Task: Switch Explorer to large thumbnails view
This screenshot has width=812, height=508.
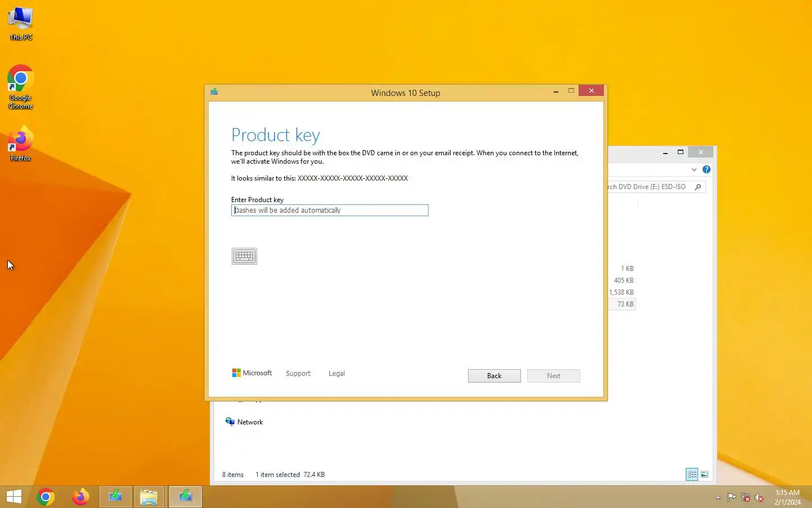Action: click(704, 475)
